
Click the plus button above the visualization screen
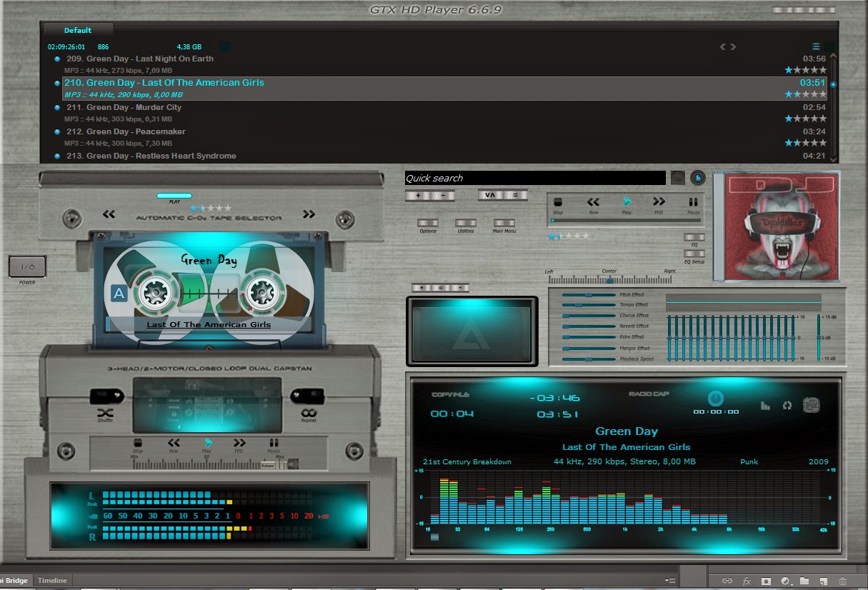(421, 287)
